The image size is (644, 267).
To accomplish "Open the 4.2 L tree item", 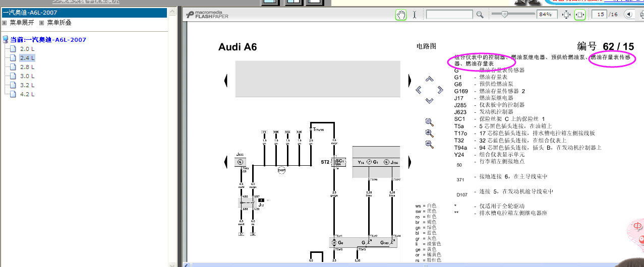I will (27, 94).
